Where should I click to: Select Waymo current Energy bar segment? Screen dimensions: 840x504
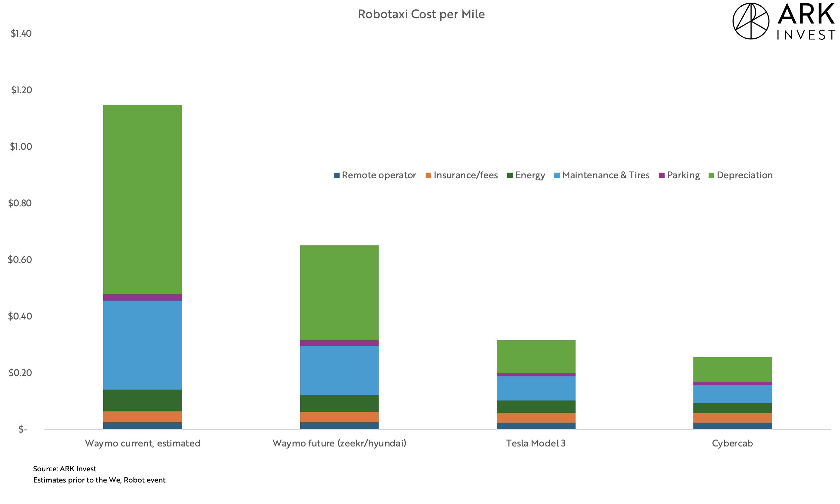coord(142,401)
